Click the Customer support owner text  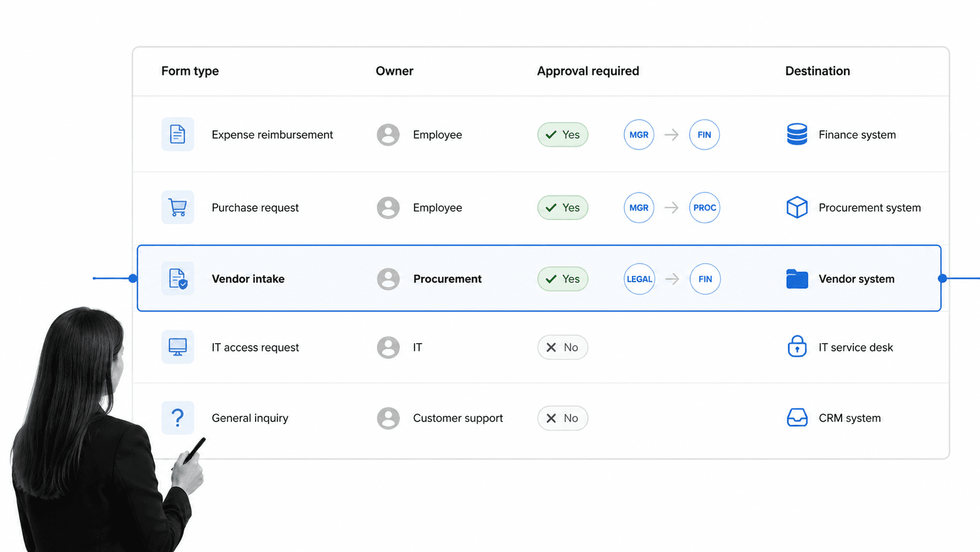pyautogui.click(x=458, y=418)
